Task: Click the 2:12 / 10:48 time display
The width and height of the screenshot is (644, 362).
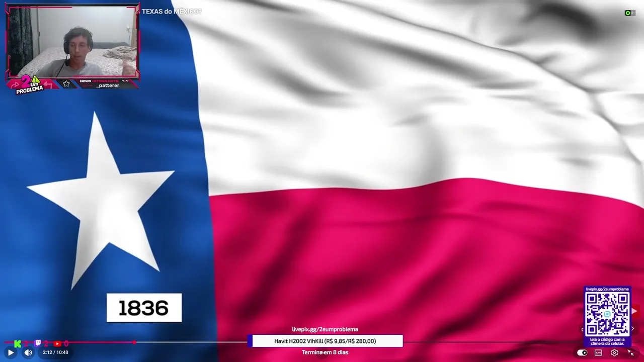Action: [x=55, y=352]
